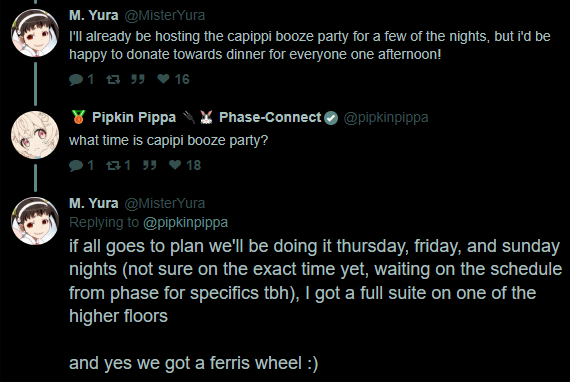Open Pipkin Pippa's profile avatar

(x=35, y=135)
